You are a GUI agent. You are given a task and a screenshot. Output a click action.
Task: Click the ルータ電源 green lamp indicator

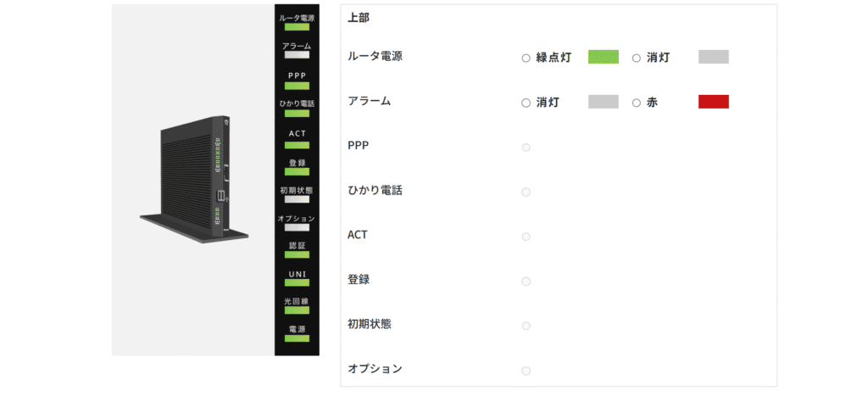pyautogui.click(x=297, y=26)
